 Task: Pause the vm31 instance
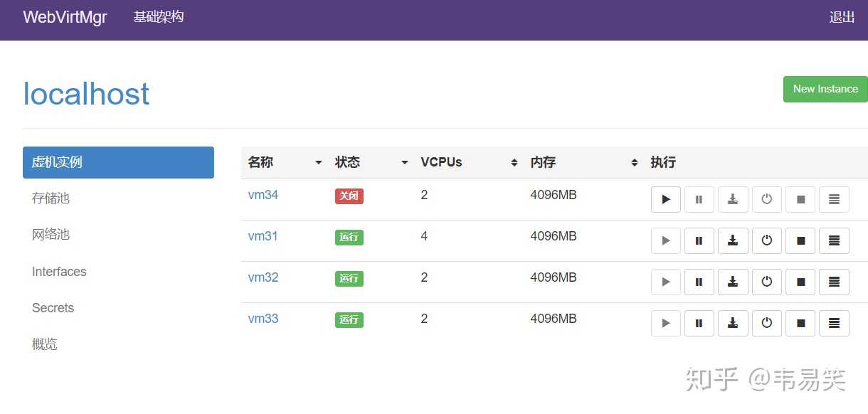[x=699, y=241]
